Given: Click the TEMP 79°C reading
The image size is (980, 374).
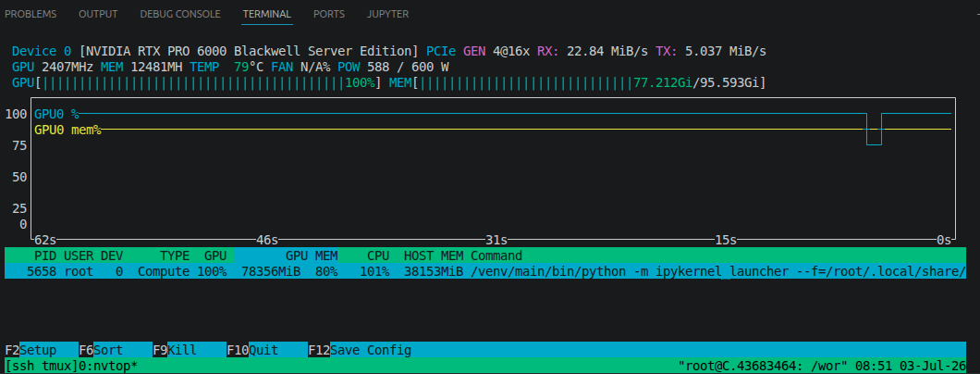Looking at the screenshot, I should tap(227, 67).
